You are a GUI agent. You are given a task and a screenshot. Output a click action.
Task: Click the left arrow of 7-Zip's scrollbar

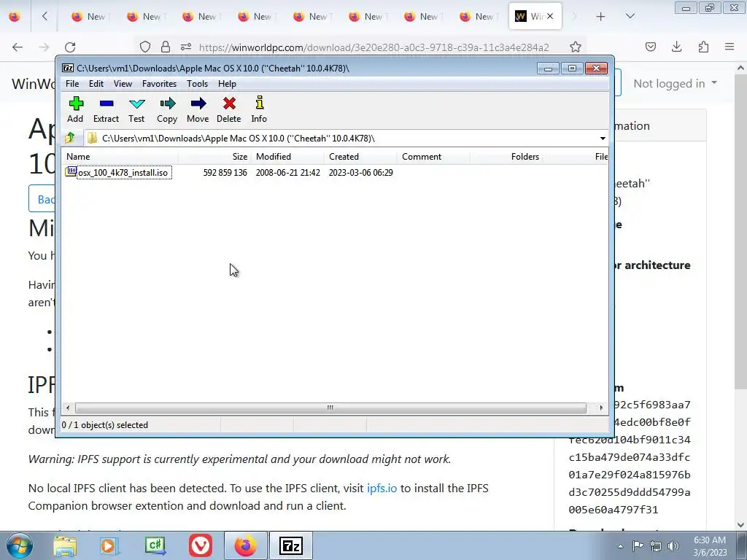(68, 408)
